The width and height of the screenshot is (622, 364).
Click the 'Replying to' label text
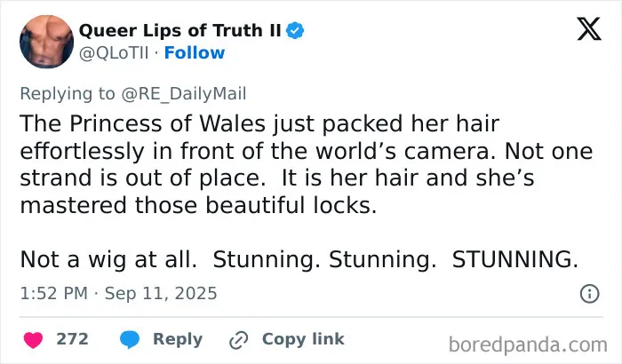click(x=68, y=94)
